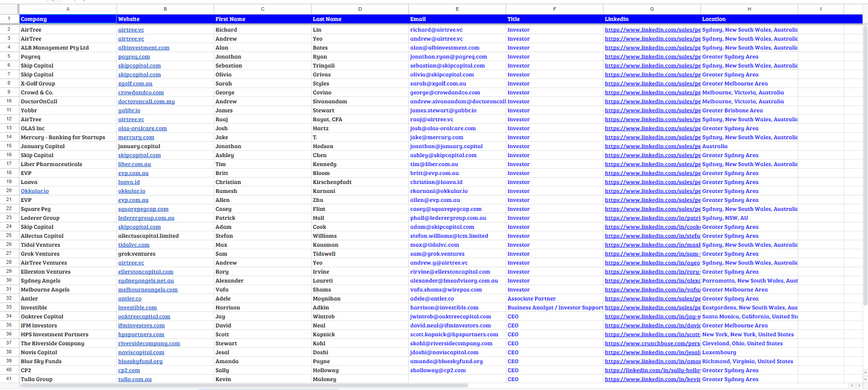Select the Sivanandam last name cell
The image size is (868, 390).
360,101
